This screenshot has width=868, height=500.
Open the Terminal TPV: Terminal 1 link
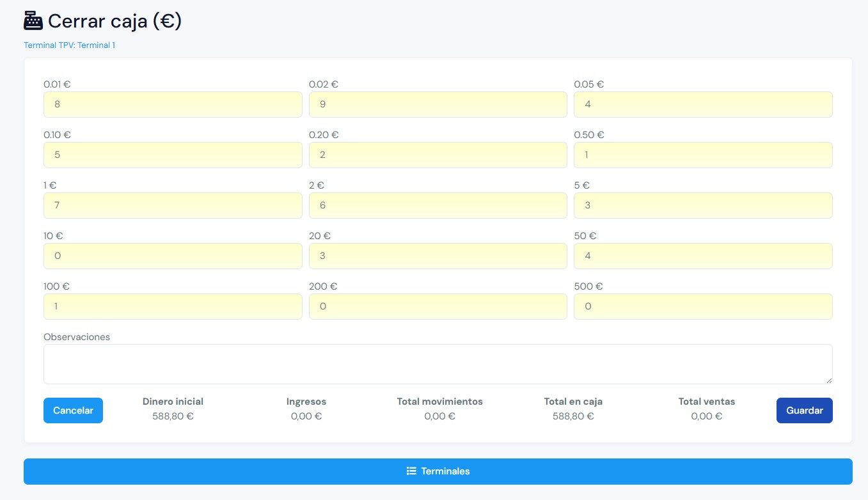coord(69,45)
